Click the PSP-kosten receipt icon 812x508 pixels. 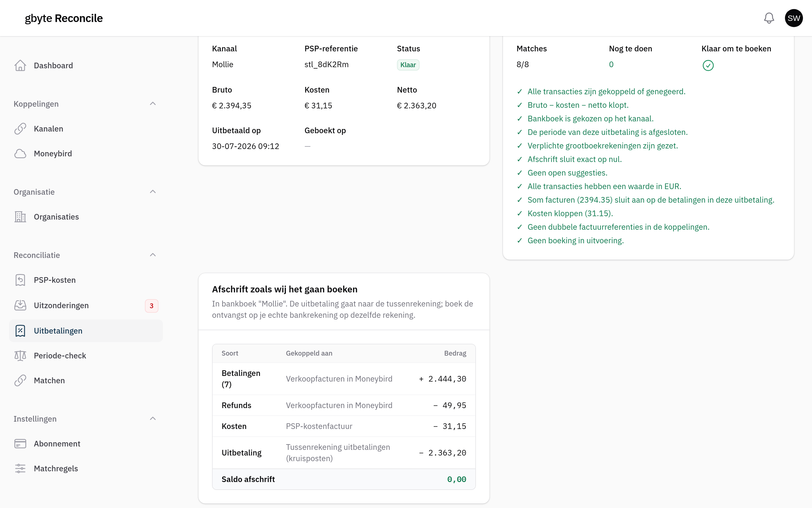[20, 280]
